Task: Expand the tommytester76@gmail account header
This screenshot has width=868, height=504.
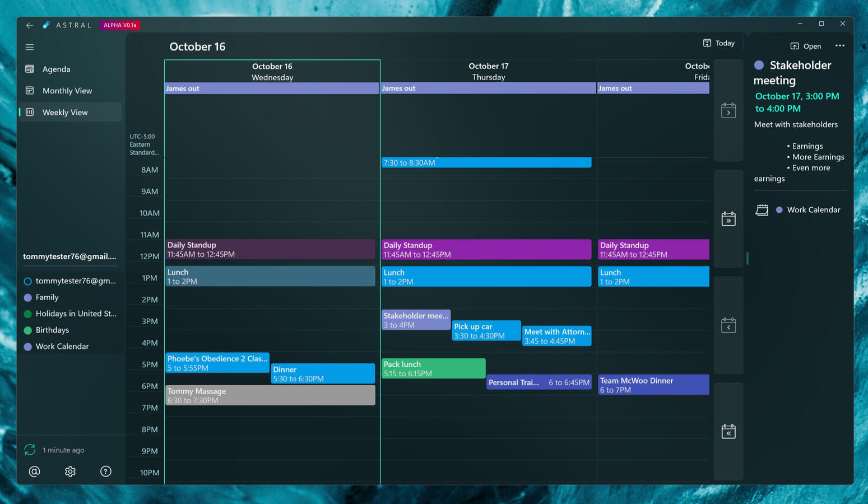Action: [69, 256]
